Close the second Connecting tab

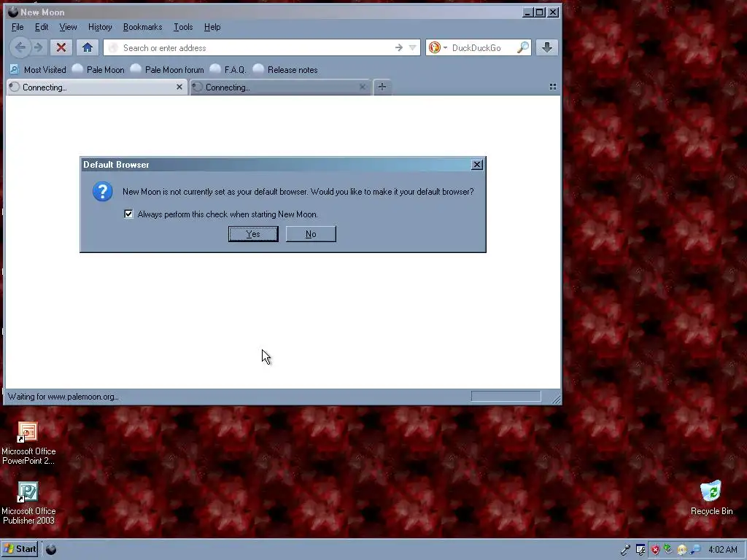click(362, 87)
